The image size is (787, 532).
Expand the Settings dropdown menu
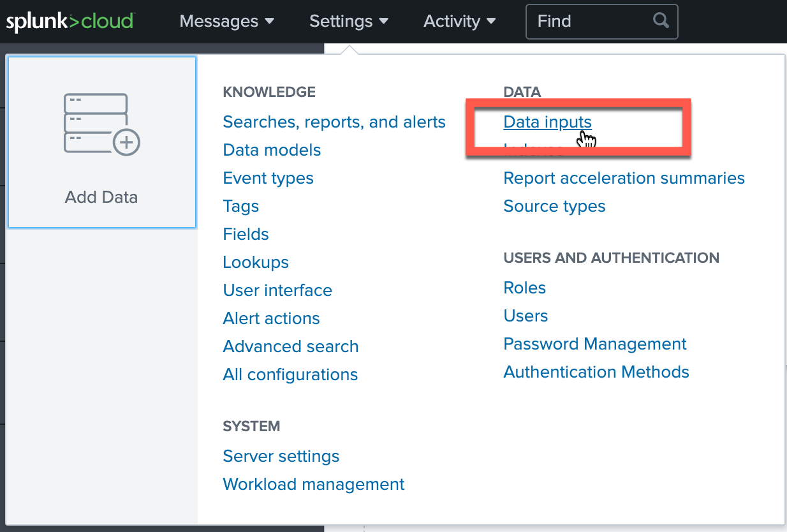tap(348, 21)
